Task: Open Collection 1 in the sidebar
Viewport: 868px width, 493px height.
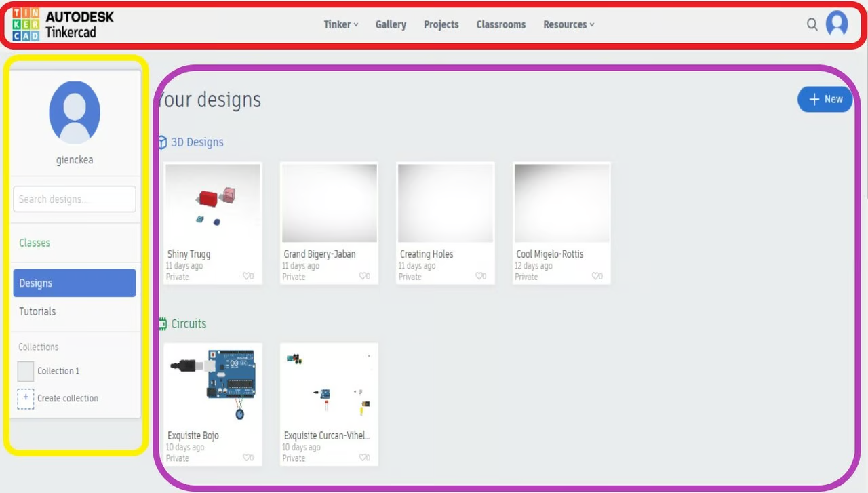Action: click(x=58, y=371)
